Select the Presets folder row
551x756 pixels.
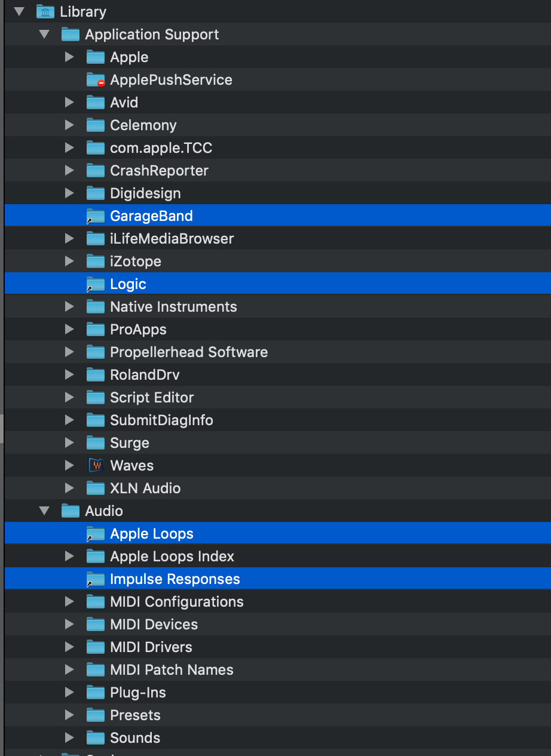tap(135, 715)
